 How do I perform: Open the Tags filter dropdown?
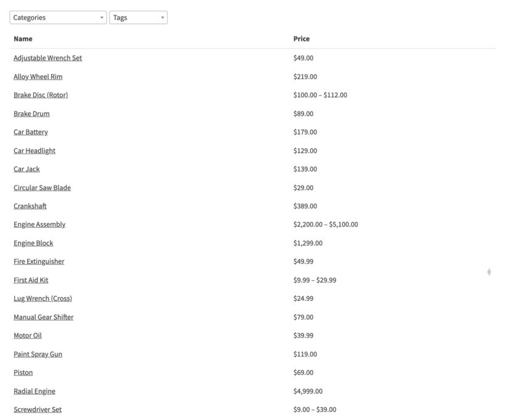[x=138, y=17]
